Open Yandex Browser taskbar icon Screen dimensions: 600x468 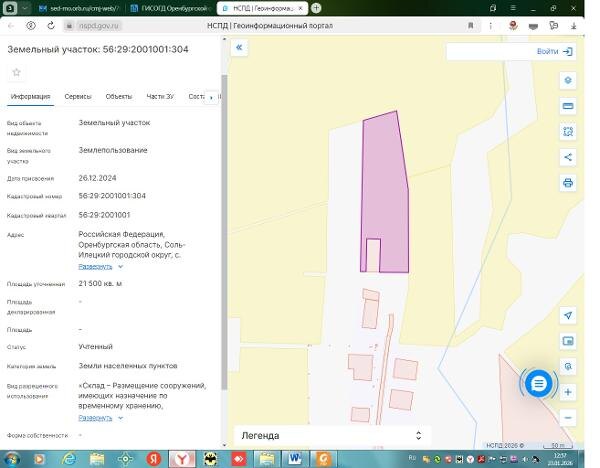point(182,458)
